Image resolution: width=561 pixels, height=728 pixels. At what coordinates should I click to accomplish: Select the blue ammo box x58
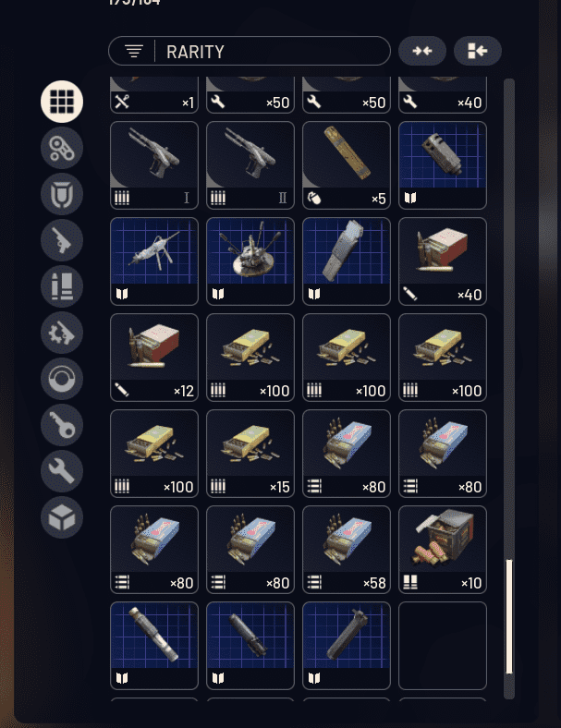(347, 550)
